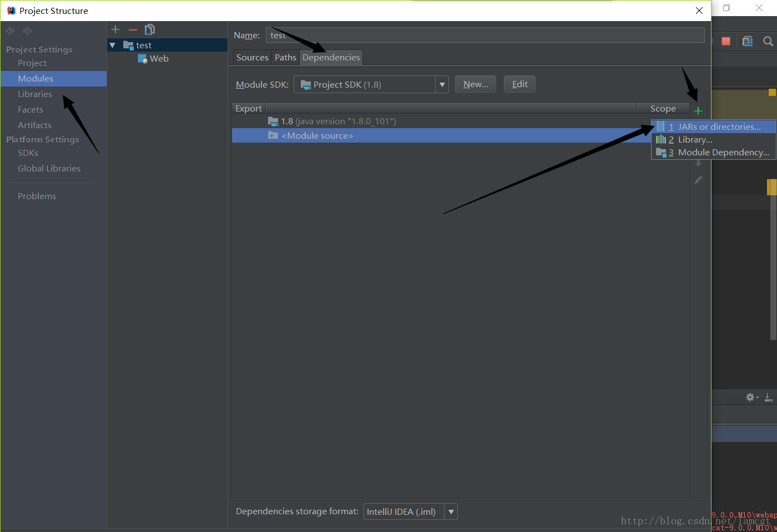Click the module Name text field
Image resolution: width=777 pixels, height=532 pixels.
click(x=485, y=35)
